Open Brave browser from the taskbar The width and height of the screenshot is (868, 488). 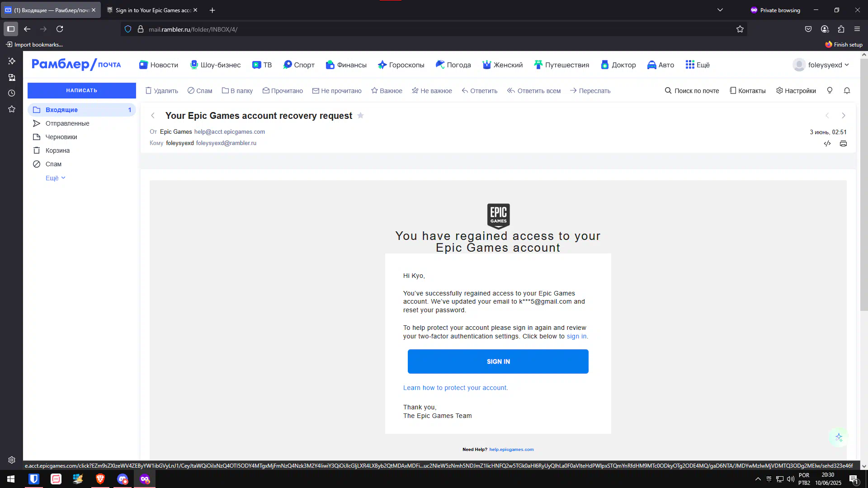point(100,479)
